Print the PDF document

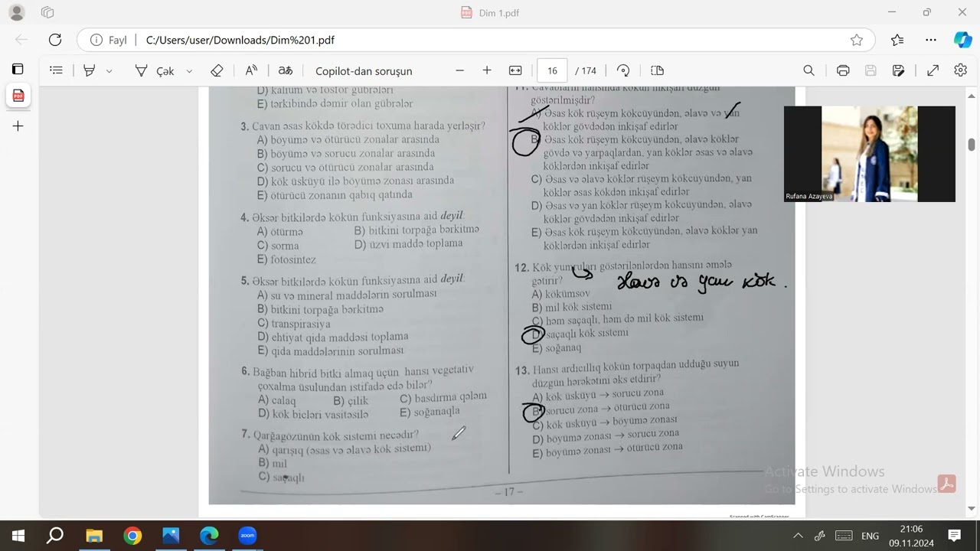[x=843, y=70]
